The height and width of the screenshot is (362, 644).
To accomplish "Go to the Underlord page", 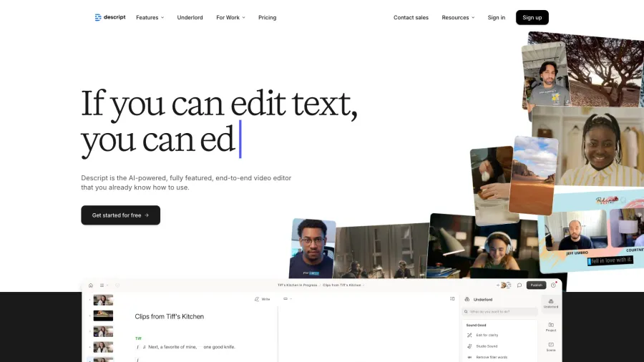I will click(190, 17).
